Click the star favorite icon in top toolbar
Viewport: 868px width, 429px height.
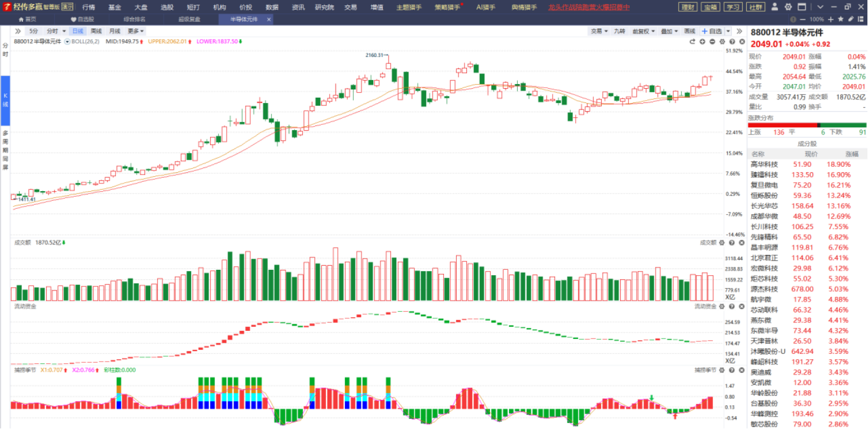pos(841,19)
